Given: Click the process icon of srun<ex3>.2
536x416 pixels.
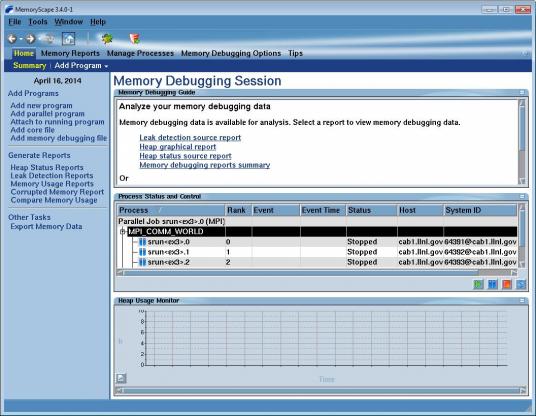Looking at the screenshot, I should point(143,263).
